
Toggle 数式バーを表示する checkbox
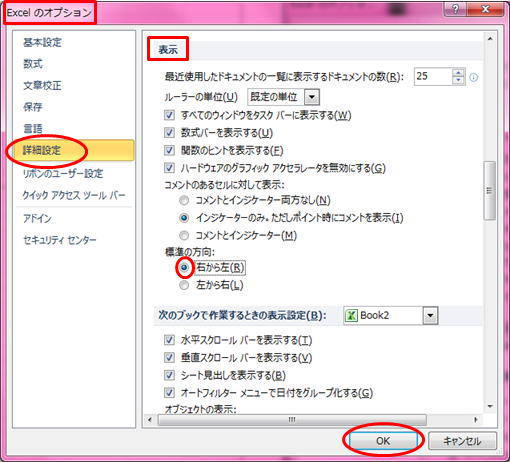(169, 133)
